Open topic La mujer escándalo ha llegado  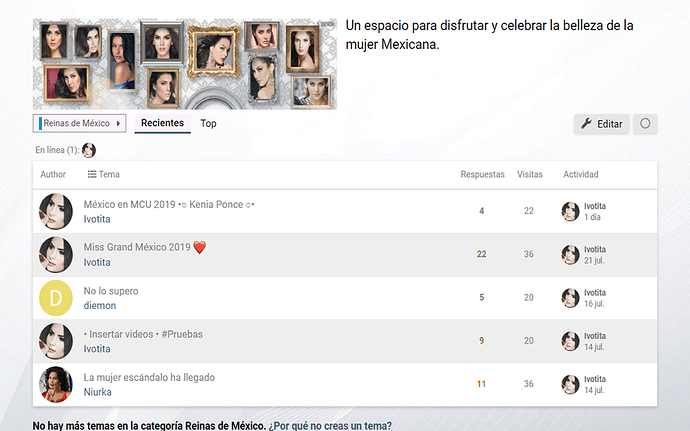click(x=149, y=377)
